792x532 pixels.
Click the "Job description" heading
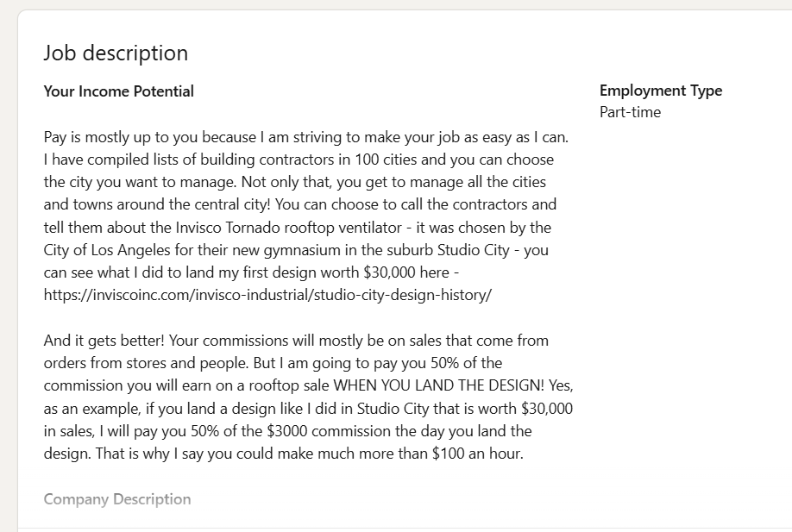pos(116,53)
